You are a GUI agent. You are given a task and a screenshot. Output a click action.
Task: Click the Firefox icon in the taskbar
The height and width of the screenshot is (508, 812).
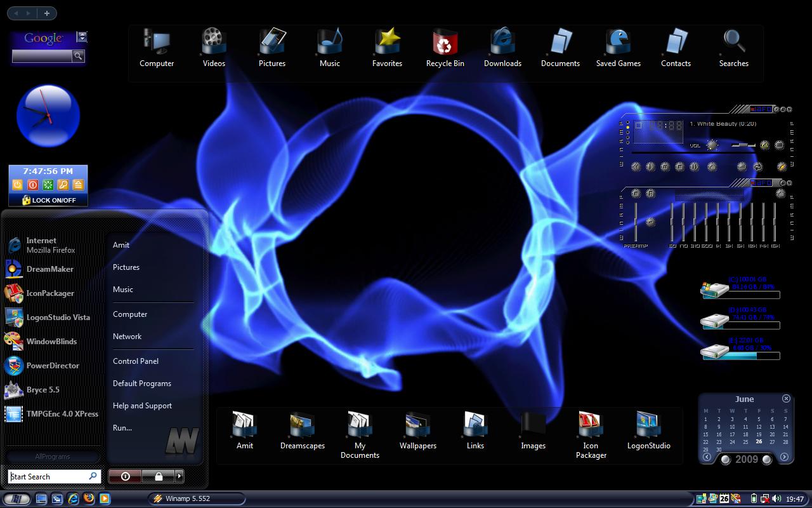(89, 498)
